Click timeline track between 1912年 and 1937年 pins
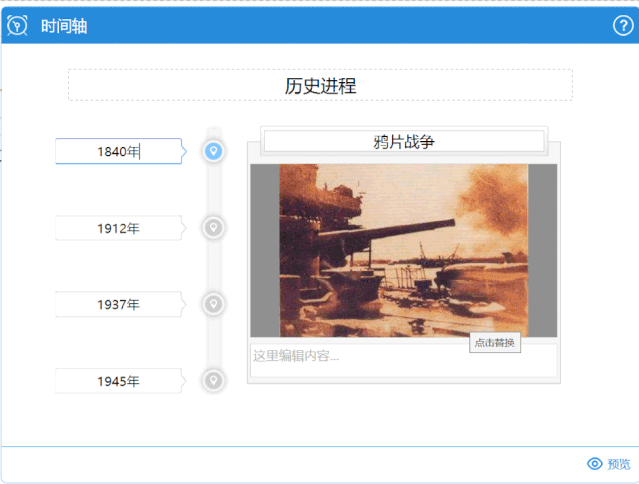 click(x=212, y=266)
